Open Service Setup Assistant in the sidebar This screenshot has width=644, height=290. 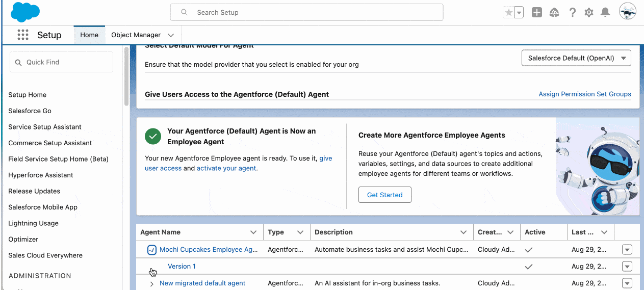pyautogui.click(x=45, y=127)
